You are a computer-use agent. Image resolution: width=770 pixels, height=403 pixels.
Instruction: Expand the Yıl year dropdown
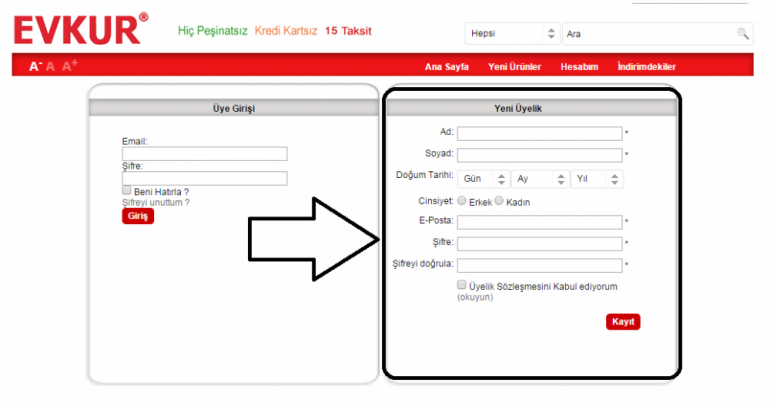[596, 179]
